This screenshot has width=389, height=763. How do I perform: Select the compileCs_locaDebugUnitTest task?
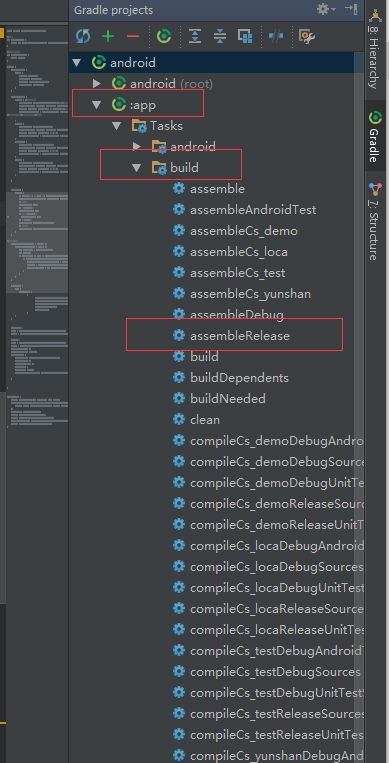coord(277,588)
